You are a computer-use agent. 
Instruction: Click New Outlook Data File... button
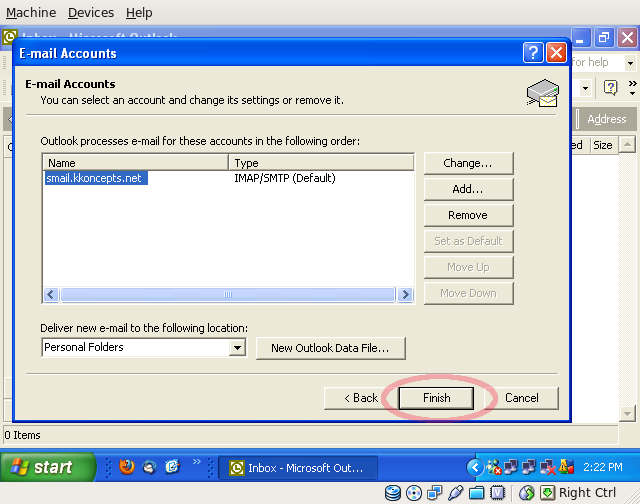331,348
